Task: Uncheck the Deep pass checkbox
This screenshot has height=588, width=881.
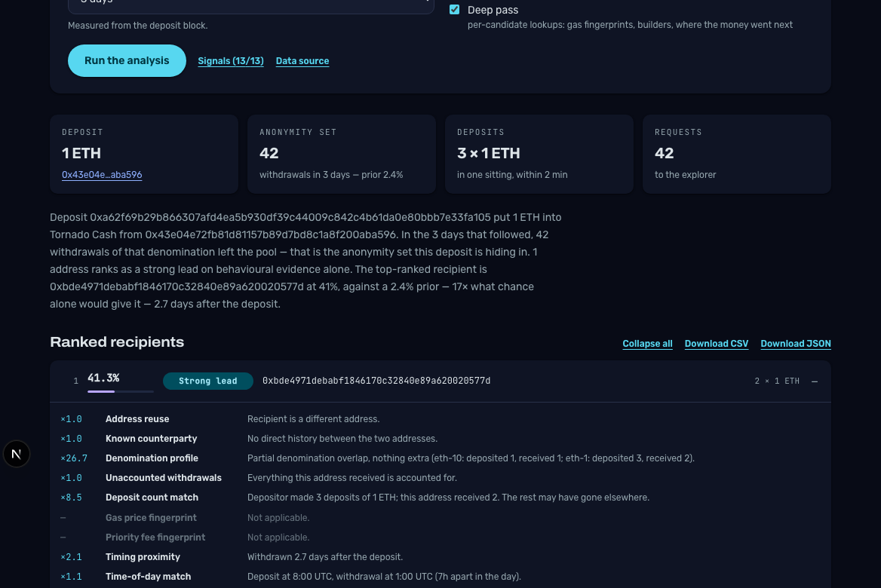Action: point(455,10)
